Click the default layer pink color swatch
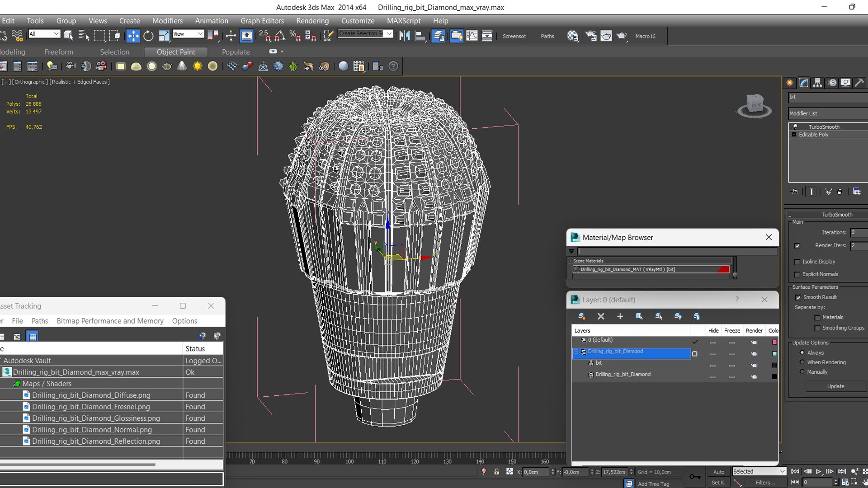The width and height of the screenshot is (868, 488). (774, 342)
